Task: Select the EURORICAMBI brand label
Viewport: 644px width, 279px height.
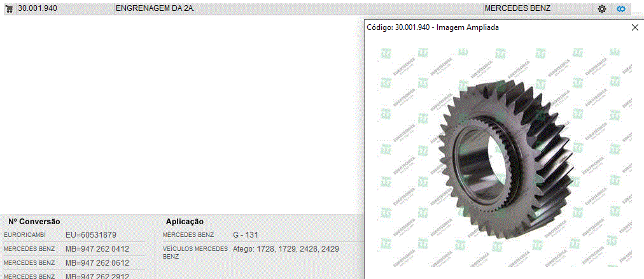Action: 25,235
